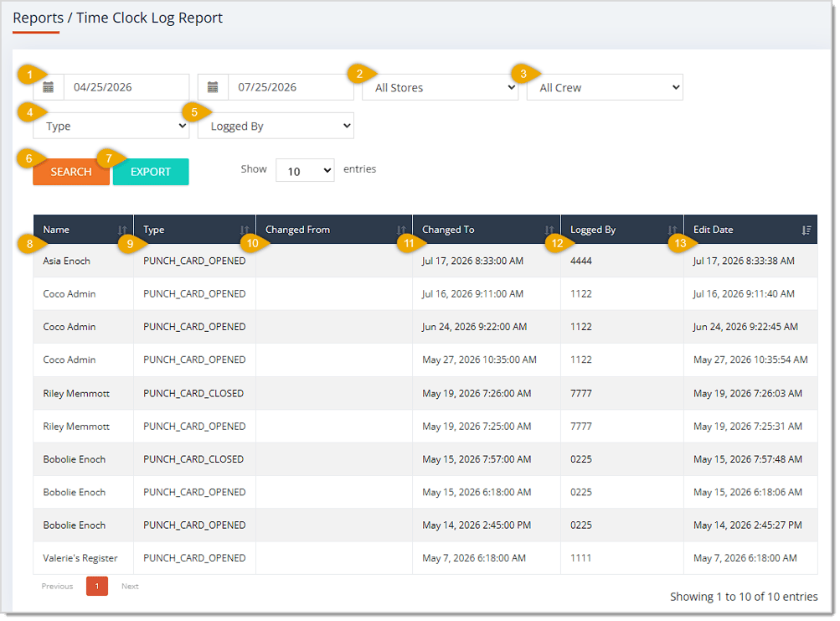The height and width of the screenshot is (621, 840).
Task: Sort the table by the Name column
Action: (x=83, y=230)
